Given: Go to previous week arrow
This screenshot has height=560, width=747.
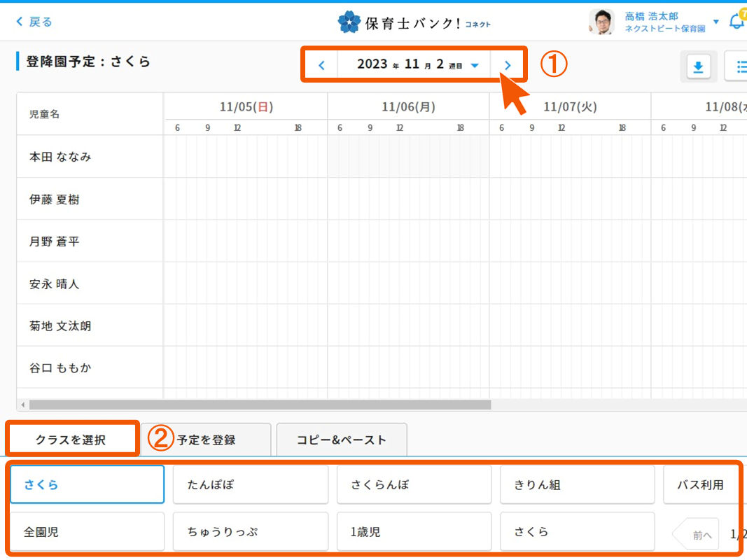Looking at the screenshot, I should 321,65.
